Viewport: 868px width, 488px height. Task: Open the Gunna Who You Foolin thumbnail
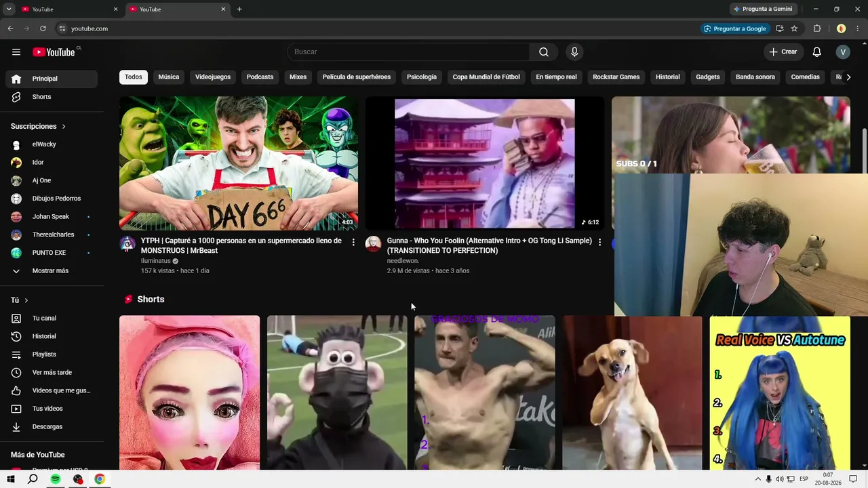point(485,163)
